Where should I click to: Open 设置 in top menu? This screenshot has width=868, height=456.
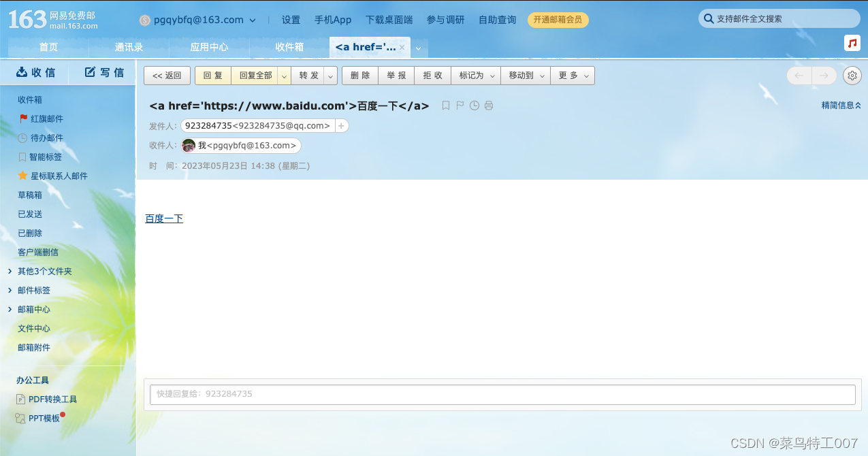291,20
